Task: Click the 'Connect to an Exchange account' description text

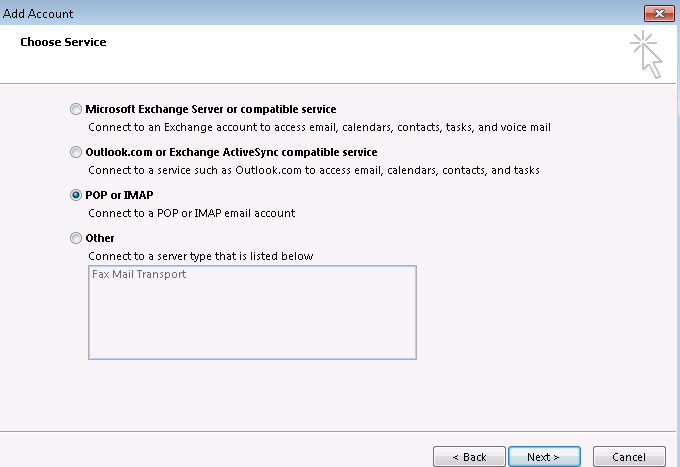Action: [319, 127]
